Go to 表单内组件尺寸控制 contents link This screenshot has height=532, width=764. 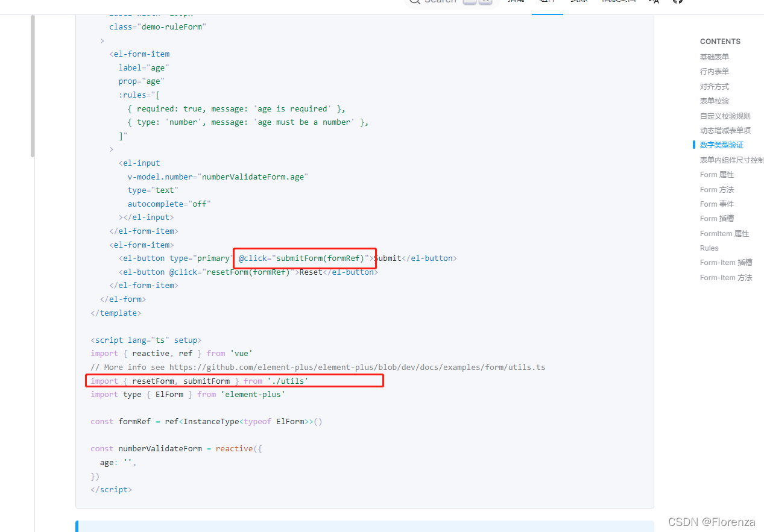pyautogui.click(x=731, y=160)
